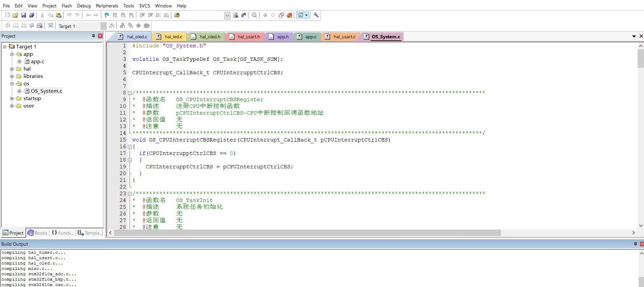This screenshot has width=644, height=287.
Task: Pin the Project panel
Action: point(93,36)
